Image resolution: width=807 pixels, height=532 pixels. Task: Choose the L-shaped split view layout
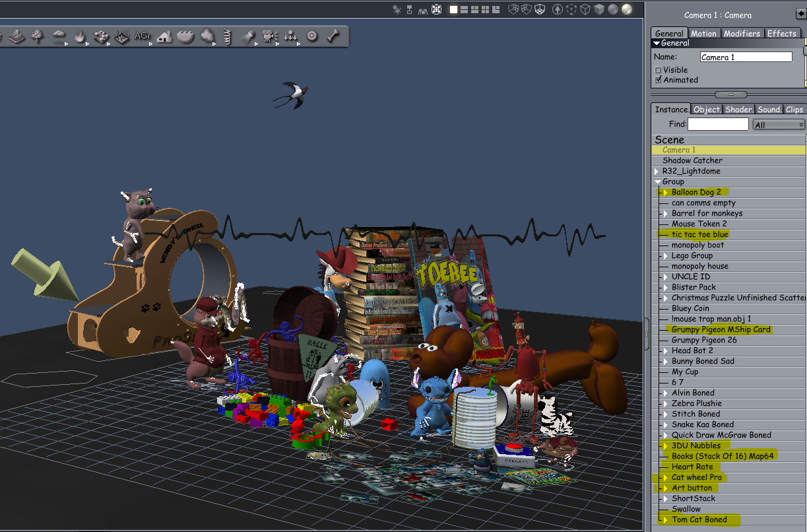[496, 9]
